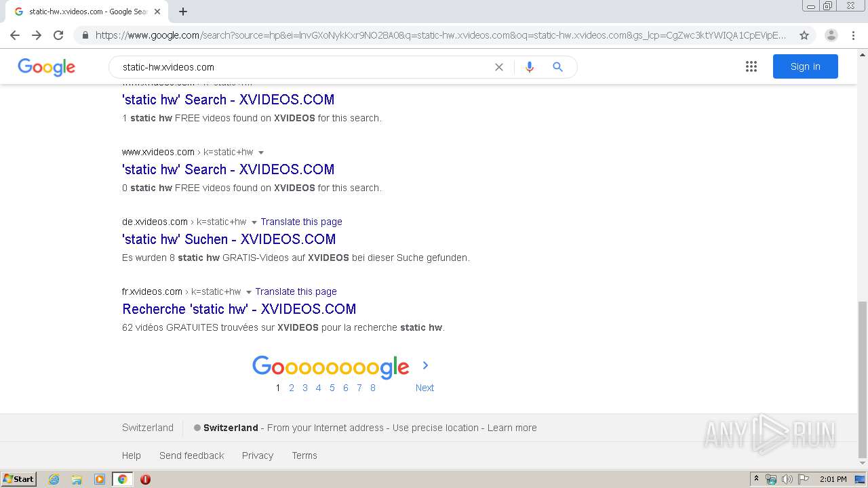
Task: Go forward with the browser forward arrow
Action: [x=37, y=35]
